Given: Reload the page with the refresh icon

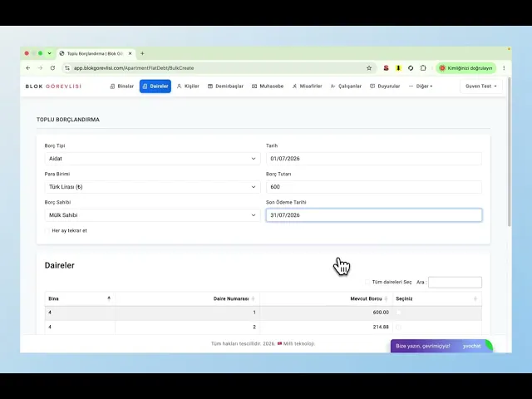Looking at the screenshot, I should [52, 68].
